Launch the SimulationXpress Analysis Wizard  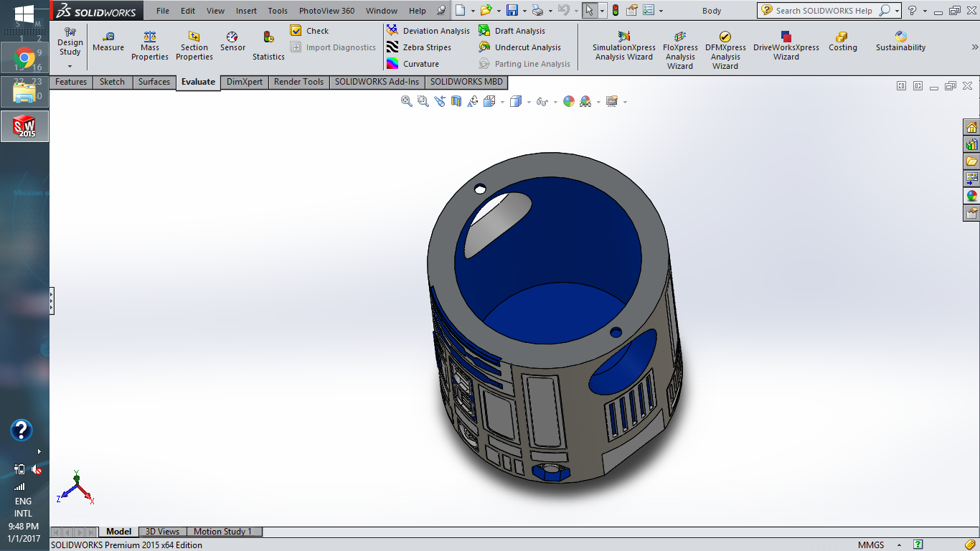[623, 43]
